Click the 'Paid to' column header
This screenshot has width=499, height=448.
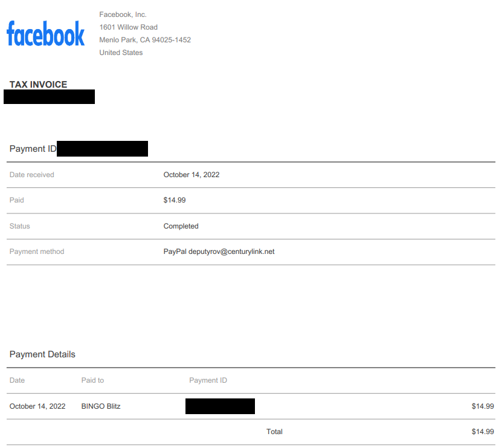92,380
